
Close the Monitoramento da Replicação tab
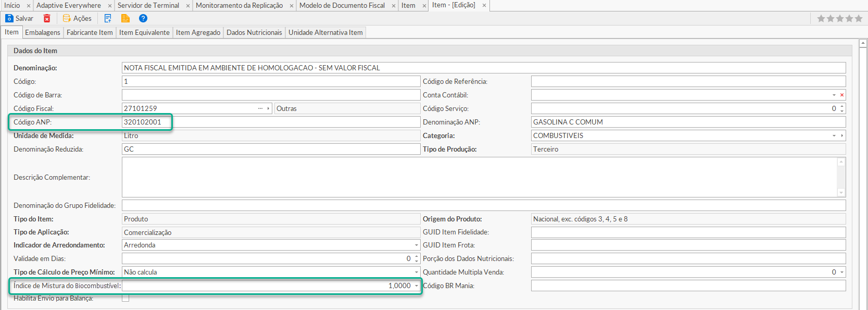coord(292,6)
